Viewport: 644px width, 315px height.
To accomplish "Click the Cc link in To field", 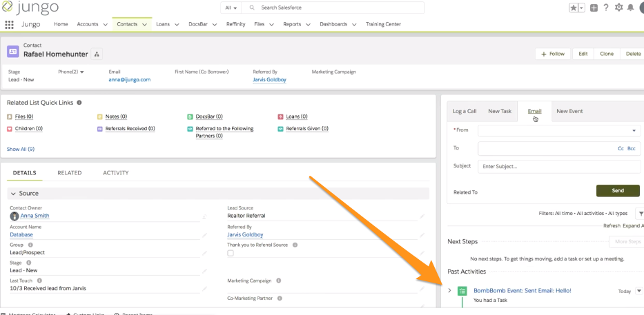I will 621,148.
